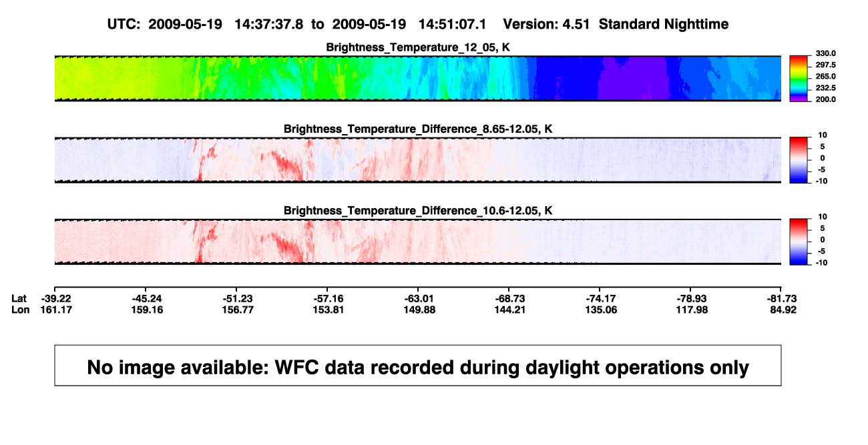Click longitude value 161.17

(56, 310)
